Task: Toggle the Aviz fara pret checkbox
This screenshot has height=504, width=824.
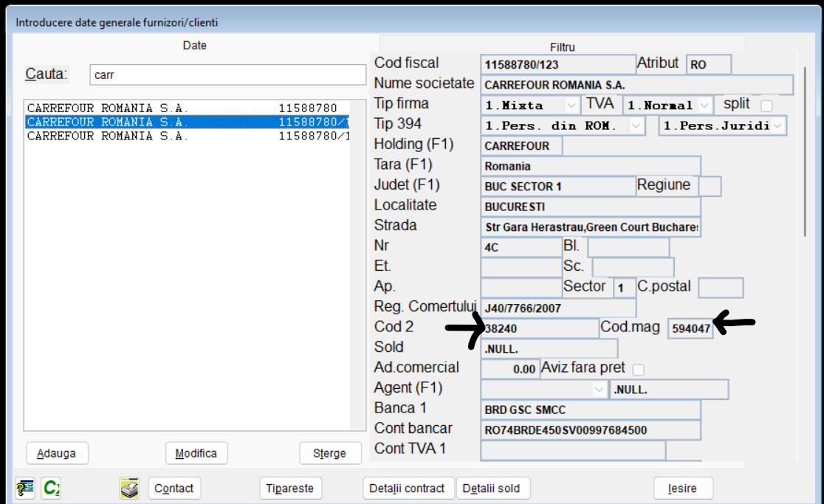Action: pos(639,370)
